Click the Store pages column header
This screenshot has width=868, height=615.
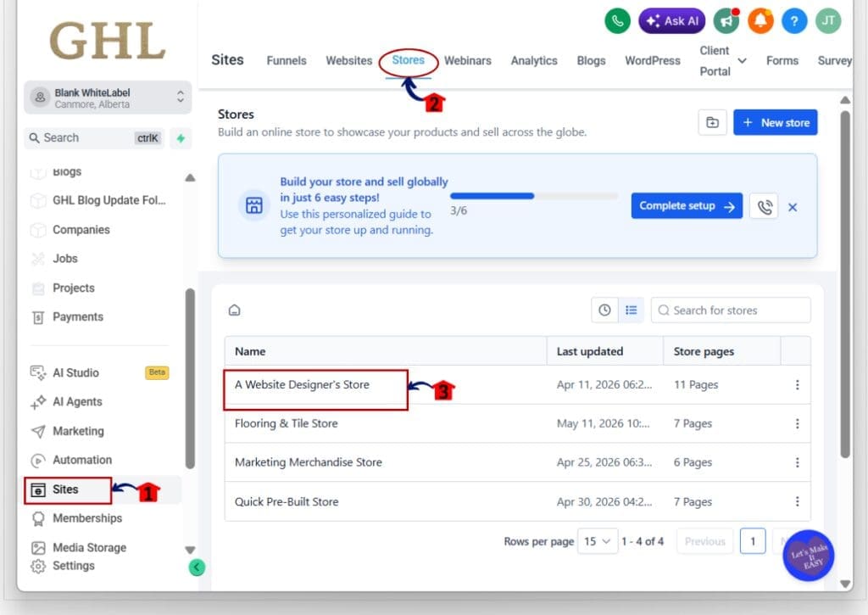pos(722,351)
